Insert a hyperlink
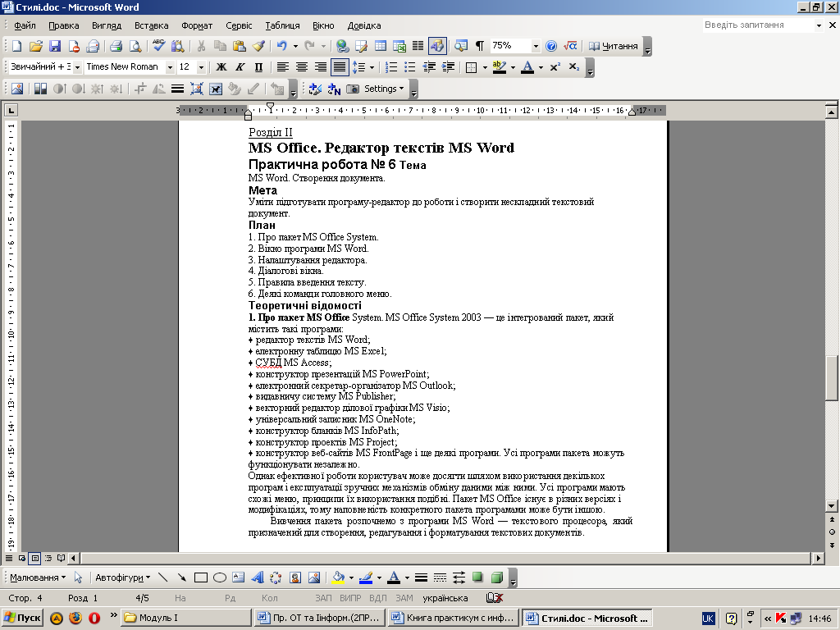840x630 pixels. click(x=342, y=46)
